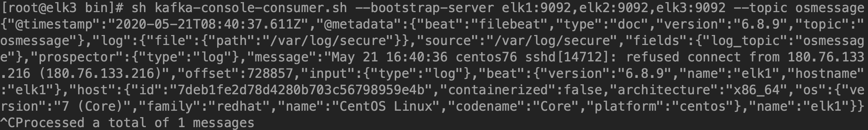The height and width of the screenshot is (130, 868).
Task: Click the "filebeat" beat value
Action: [509, 24]
